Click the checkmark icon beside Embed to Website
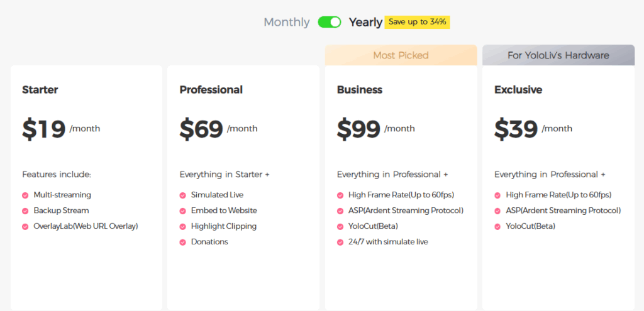 coord(182,211)
